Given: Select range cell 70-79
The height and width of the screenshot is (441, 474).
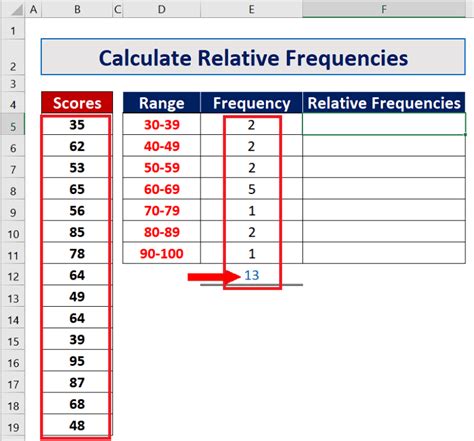Looking at the screenshot, I should (x=162, y=210).
